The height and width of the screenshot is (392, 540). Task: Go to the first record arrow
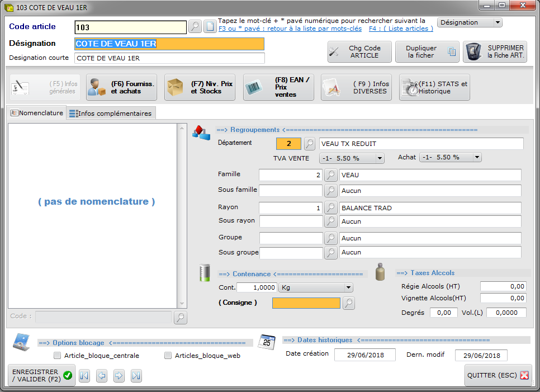pyautogui.click(x=84, y=376)
